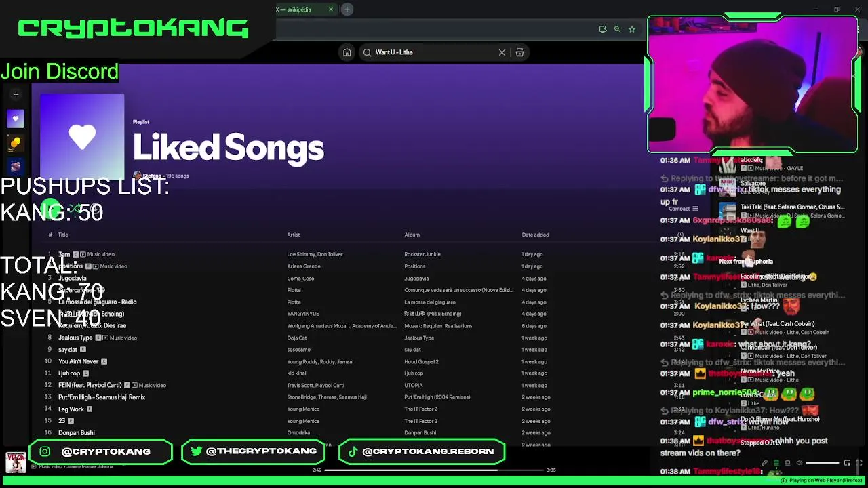The width and height of the screenshot is (868, 488).
Task: Open the Stefano profile link
Action: coord(152,176)
